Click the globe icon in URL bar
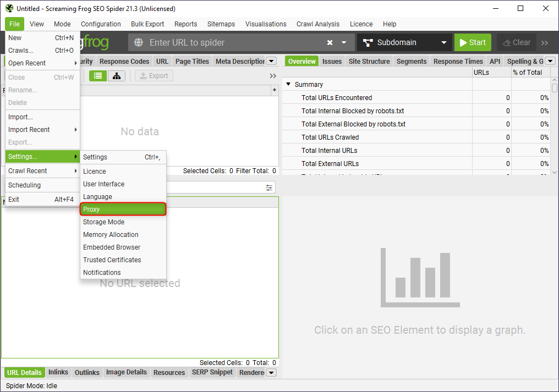Viewport: 559px width, 392px height. pos(138,43)
